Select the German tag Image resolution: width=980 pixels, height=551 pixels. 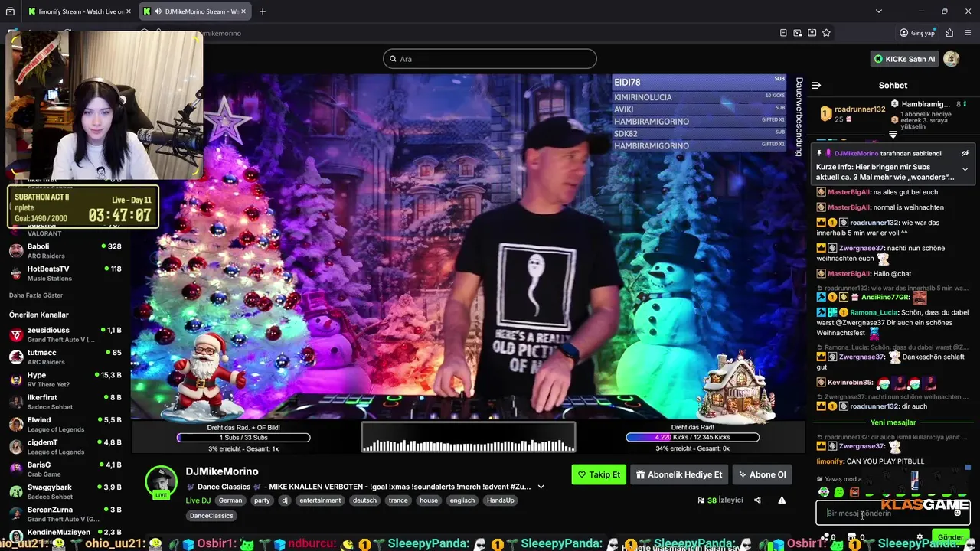[x=230, y=500]
